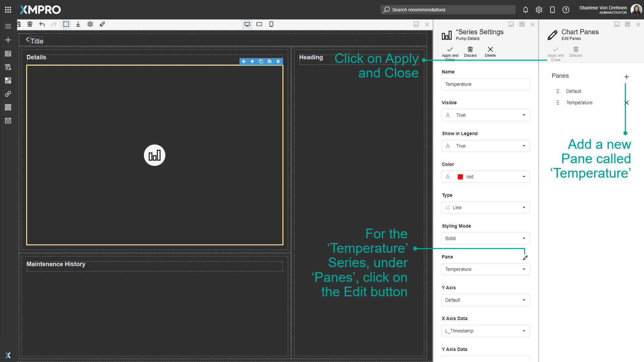Click the notifications bell icon
644x362 pixels.
click(526, 10)
